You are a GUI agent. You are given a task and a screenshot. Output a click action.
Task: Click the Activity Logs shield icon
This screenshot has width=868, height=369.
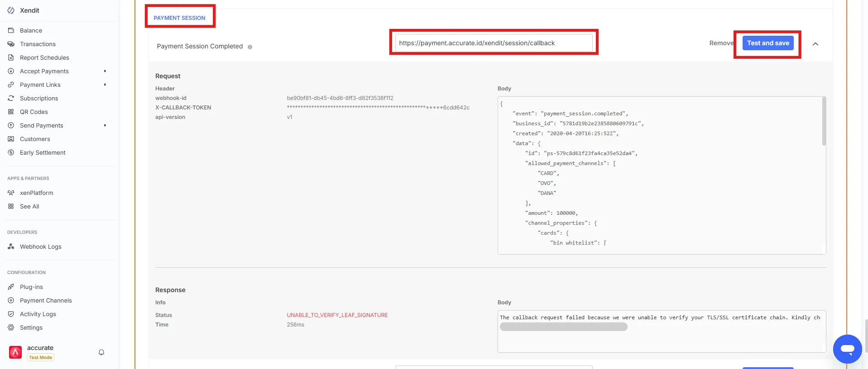[11, 314]
